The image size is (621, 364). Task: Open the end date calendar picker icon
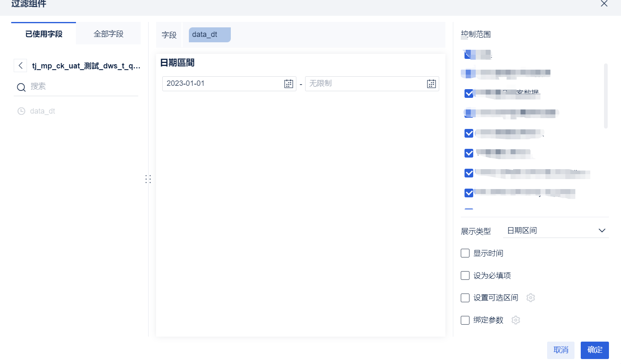(x=431, y=84)
